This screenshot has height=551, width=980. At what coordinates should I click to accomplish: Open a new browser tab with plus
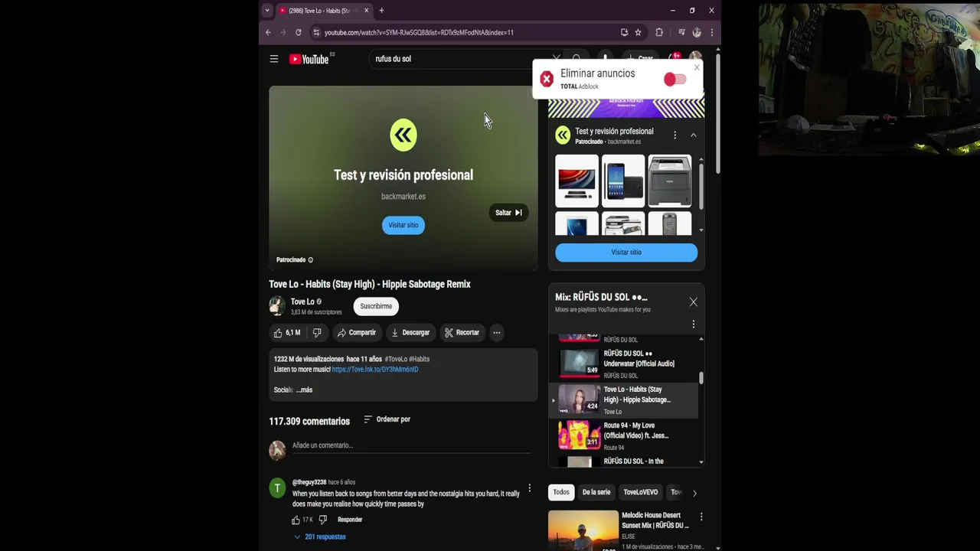pyautogui.click(x=381, y=11)
